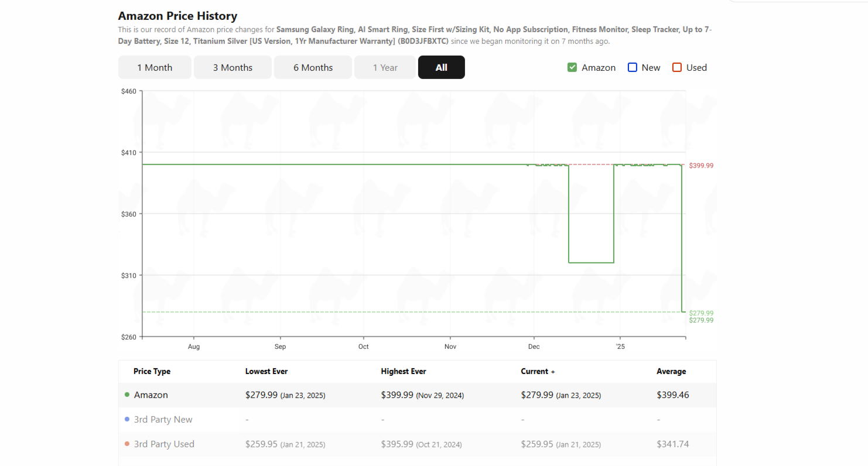The height and width of the screenshot is (466, 868).
Task: Click the red $399.99 chart price label
Action: [x=701, y=166]
